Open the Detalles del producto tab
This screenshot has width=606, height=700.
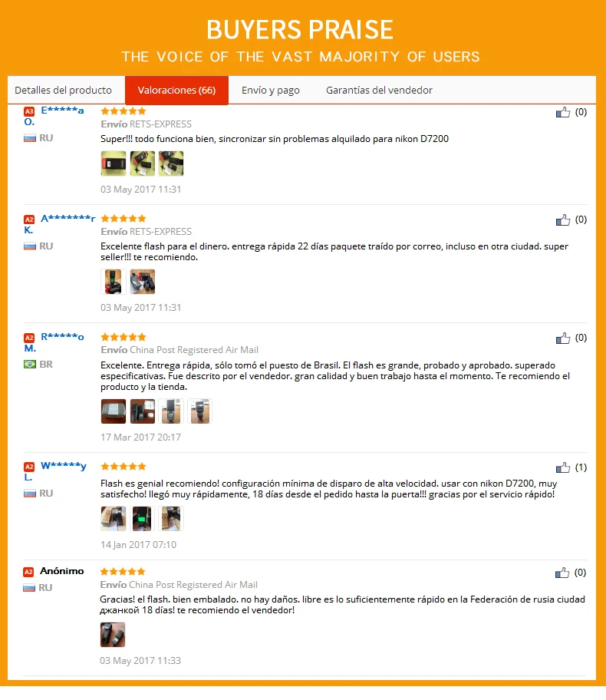click(x=64, y=90)
